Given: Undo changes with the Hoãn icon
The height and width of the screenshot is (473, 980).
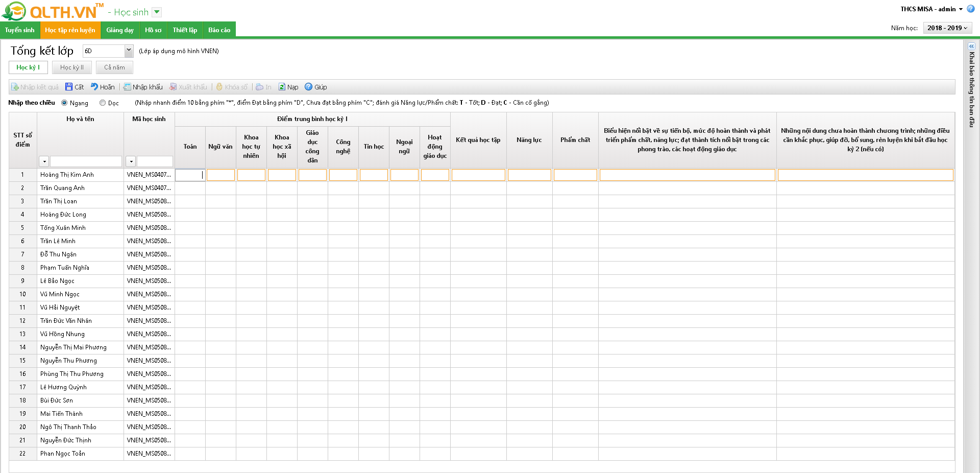Looking at the screenshot, I should (94, 87).
